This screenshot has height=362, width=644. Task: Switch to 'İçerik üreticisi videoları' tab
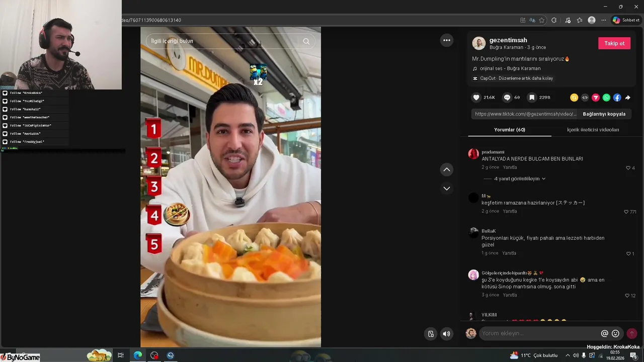(593, 130)
